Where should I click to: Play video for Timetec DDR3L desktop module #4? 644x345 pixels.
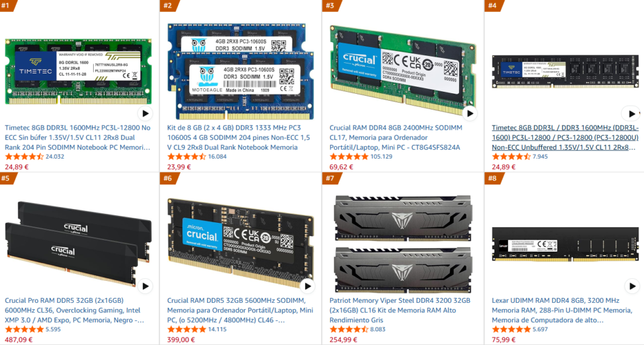631,113
